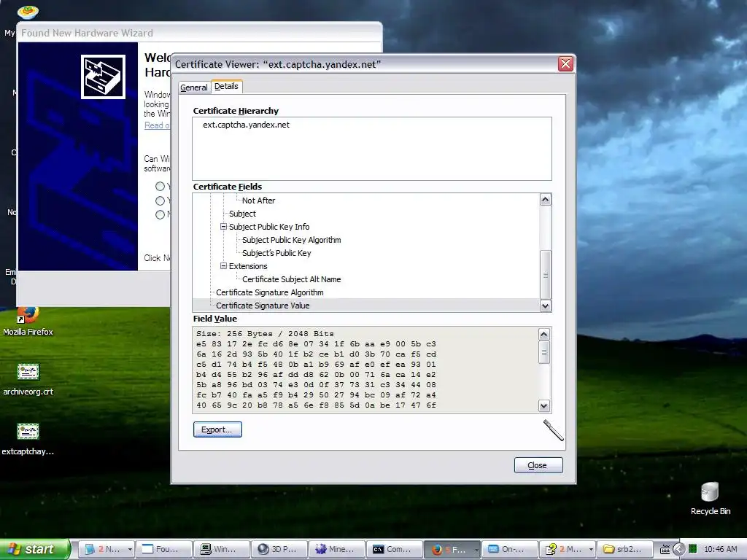The height and width of the screenshot is (560, 747).
Task: Select Subject Public Key Algorithm field
Action: 292,240
